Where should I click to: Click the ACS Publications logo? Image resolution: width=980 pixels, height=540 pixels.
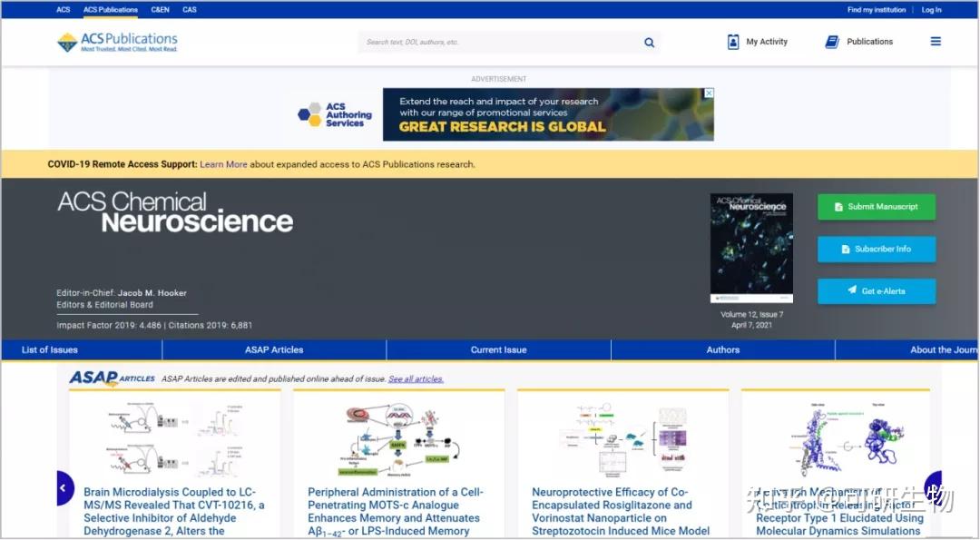(x=116, y=40)
